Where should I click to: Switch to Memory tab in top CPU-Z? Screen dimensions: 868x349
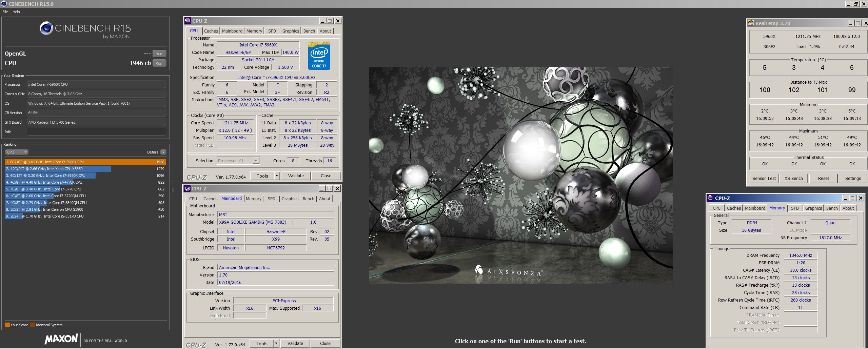[254, 31]
